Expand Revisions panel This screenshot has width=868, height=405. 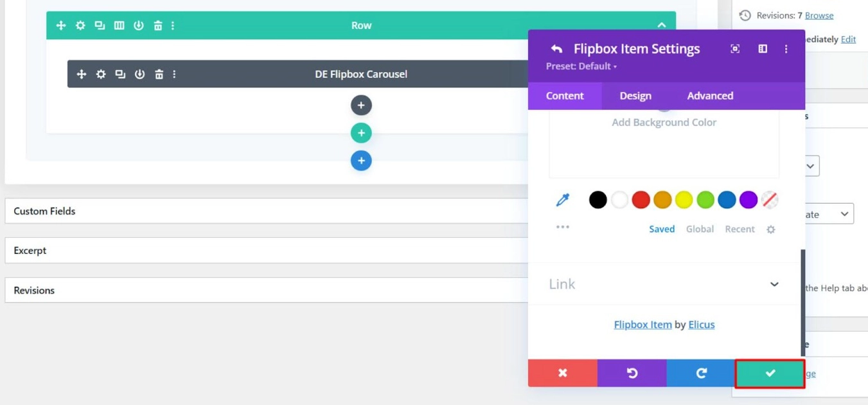267,291
